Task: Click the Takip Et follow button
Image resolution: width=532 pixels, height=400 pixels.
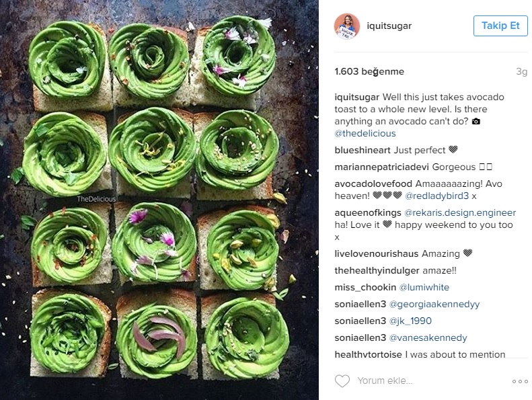Action: (500, 26)
